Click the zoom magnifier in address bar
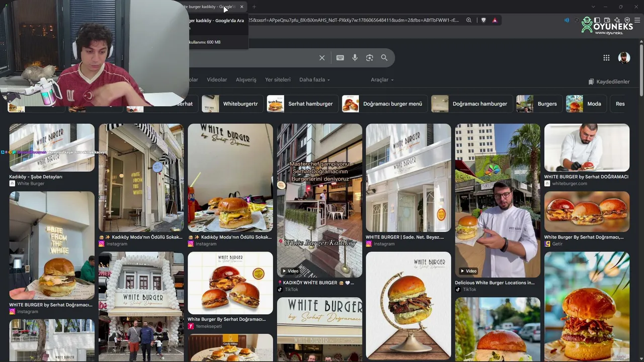Viewport: 644px width, 362px height. (x=469, y=20)
